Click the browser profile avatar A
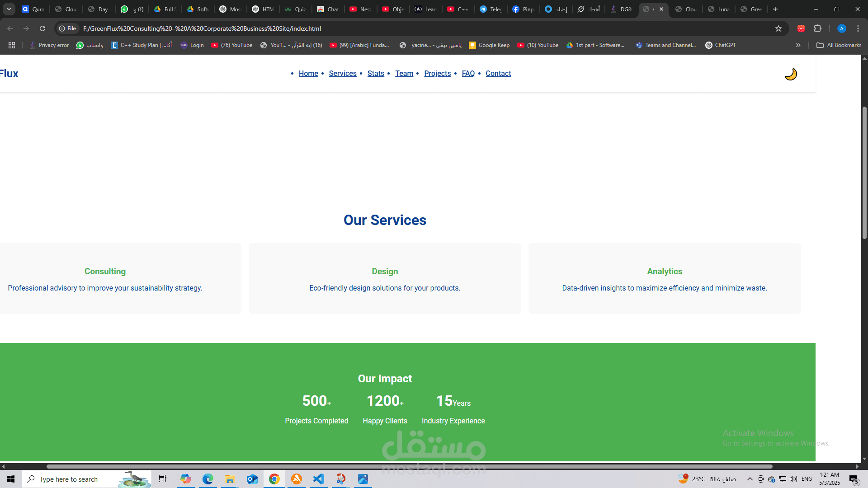 pyautogui.click(x=841, y=28)
